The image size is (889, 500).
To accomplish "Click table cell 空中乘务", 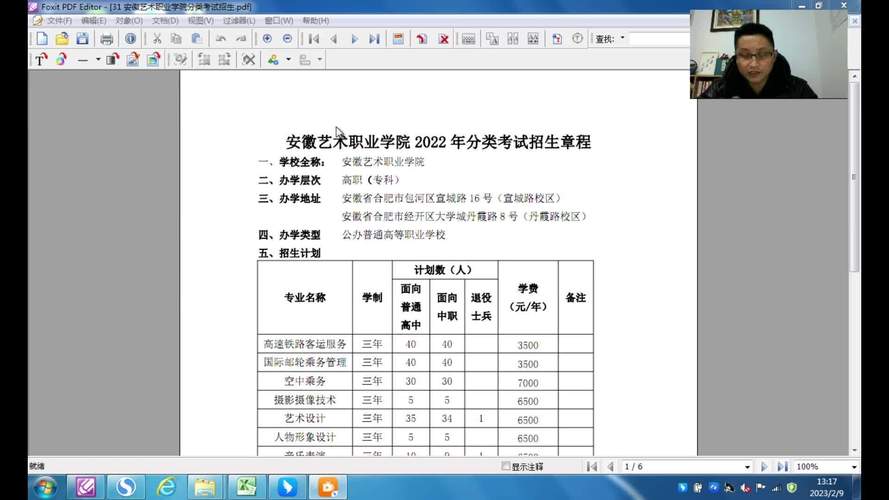I will tap(305, 381).
